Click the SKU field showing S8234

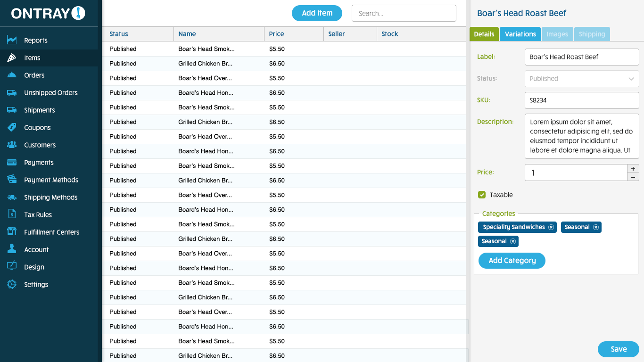582,100
